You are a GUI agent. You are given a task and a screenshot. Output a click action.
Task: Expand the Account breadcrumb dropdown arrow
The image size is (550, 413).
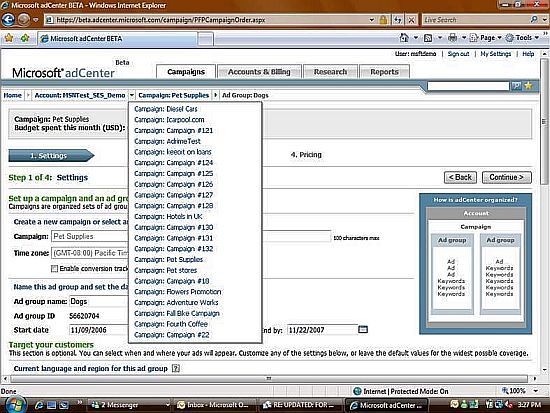coord(132,95)
